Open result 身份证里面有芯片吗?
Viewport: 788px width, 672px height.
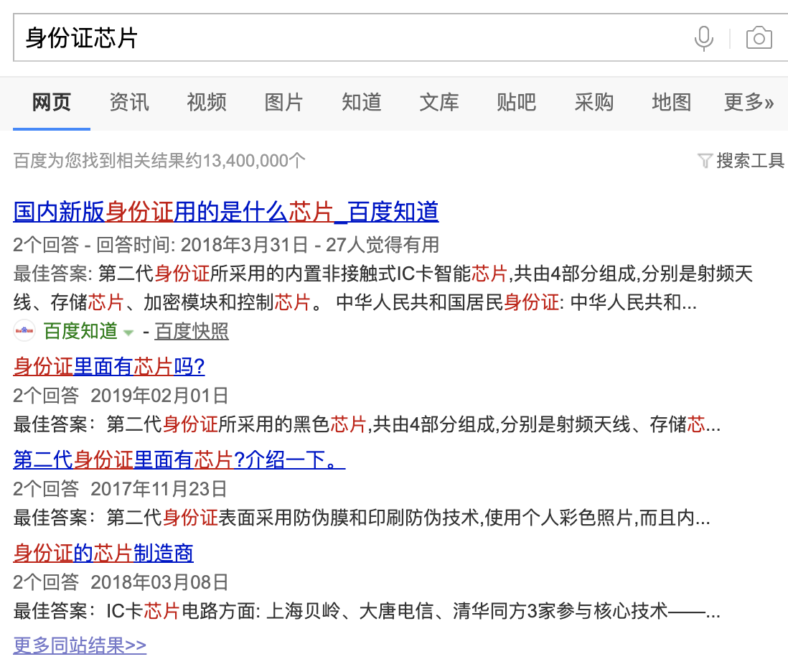(x=109, y=366)
